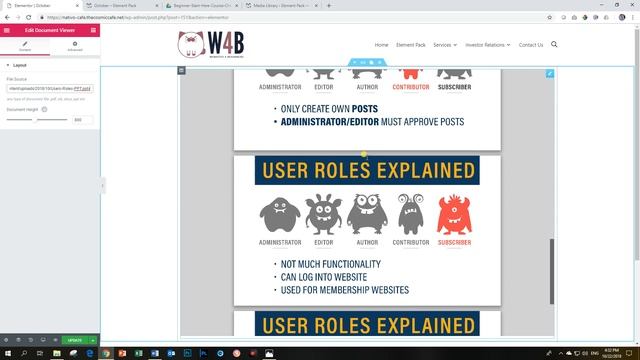
Task: Open Responsive Mode device icon
Action: pos(43,340)
